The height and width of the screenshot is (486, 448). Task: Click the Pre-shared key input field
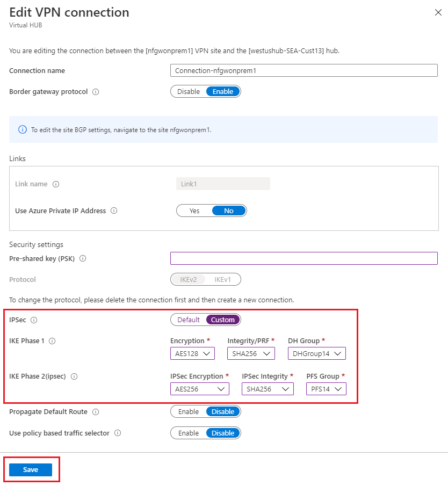304,258
